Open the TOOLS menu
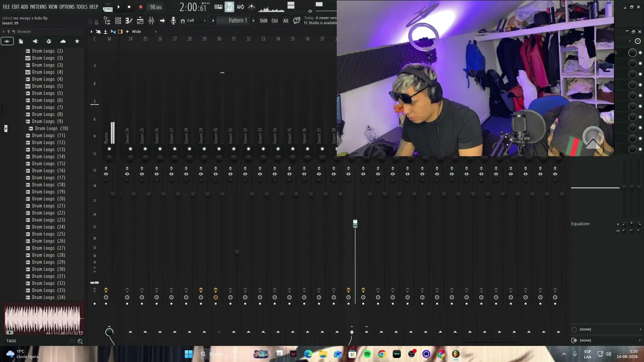This screenshot has height=362, width=644. coord(82,7)
